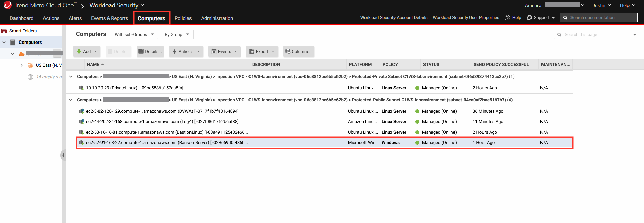Image resolution: width=644 pixels, height=223 pixels.
Task: Select Smart Folders in the sidebar
Action: pos(23,31)
